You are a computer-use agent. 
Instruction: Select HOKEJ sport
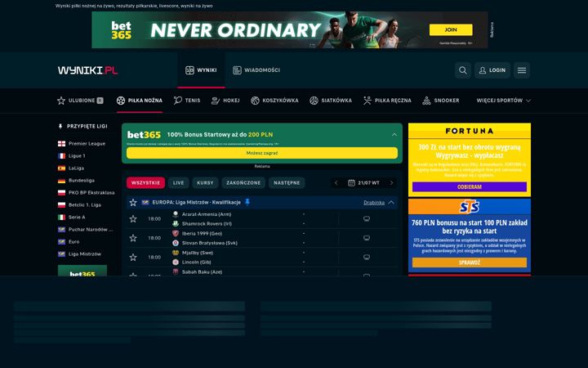(x=225, y=101)
